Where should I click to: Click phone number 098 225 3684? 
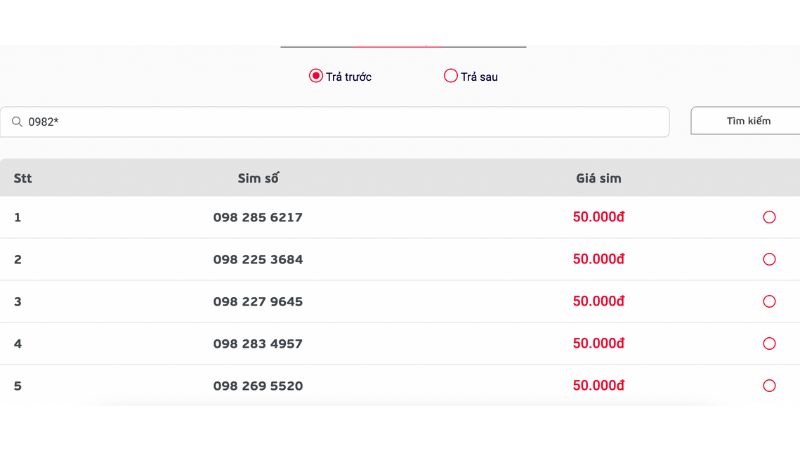pyautogui.click(x=258, y=259)
